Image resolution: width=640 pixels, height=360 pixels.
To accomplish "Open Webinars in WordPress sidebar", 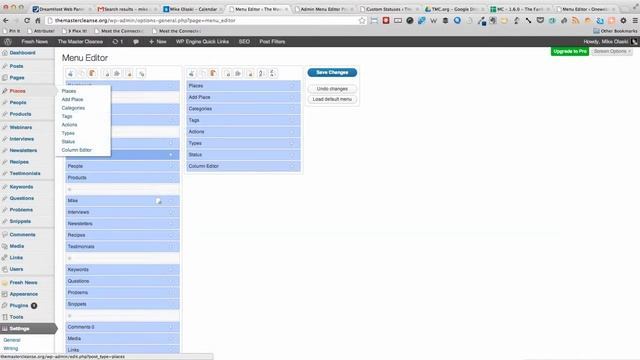I will click(21, 127).
